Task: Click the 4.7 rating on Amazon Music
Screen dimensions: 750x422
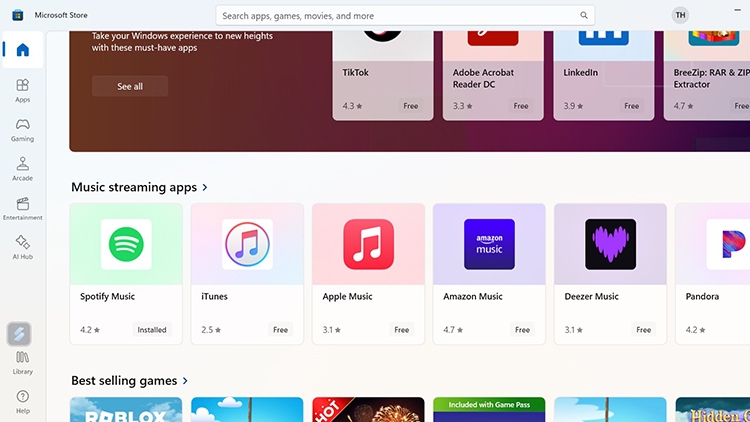Action: tap(452, 330)
